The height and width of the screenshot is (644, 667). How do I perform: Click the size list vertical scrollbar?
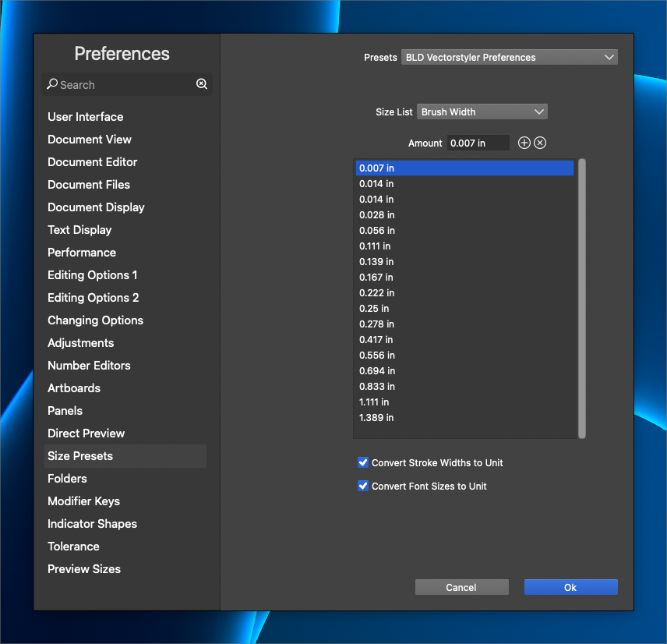(x=582, y=298)
